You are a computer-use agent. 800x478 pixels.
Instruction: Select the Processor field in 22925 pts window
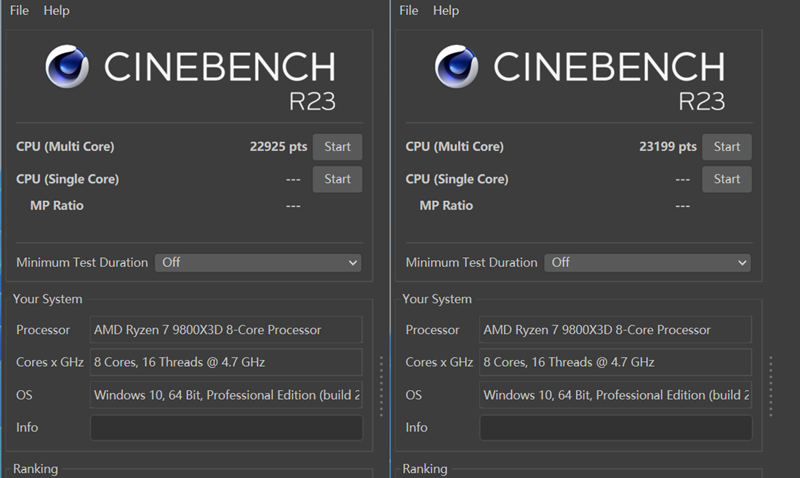coord(226,330)
